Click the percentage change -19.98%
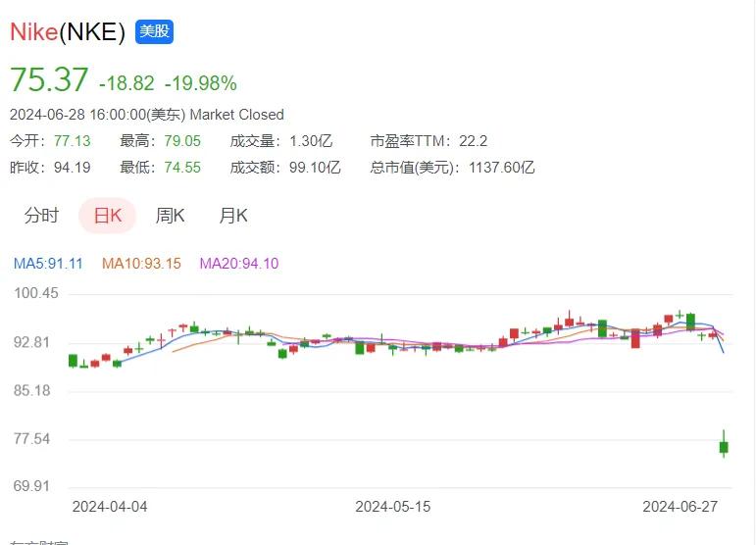The width and height of the screenshot is (756, 545). click(201, 83)
